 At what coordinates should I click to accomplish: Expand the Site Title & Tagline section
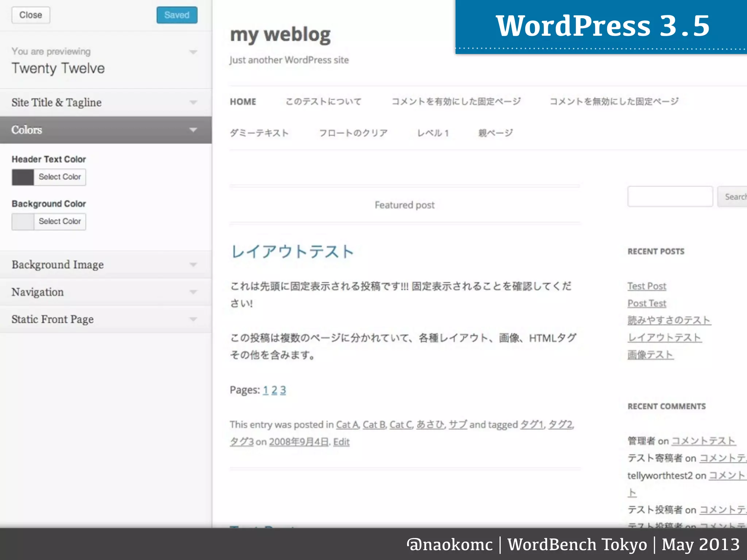(x=106, y=102)
